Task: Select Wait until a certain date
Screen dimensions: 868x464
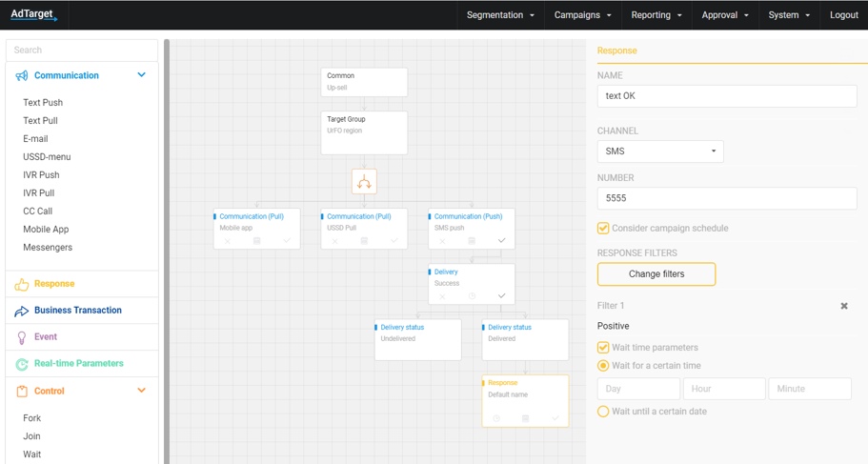Action: (603, 412)
